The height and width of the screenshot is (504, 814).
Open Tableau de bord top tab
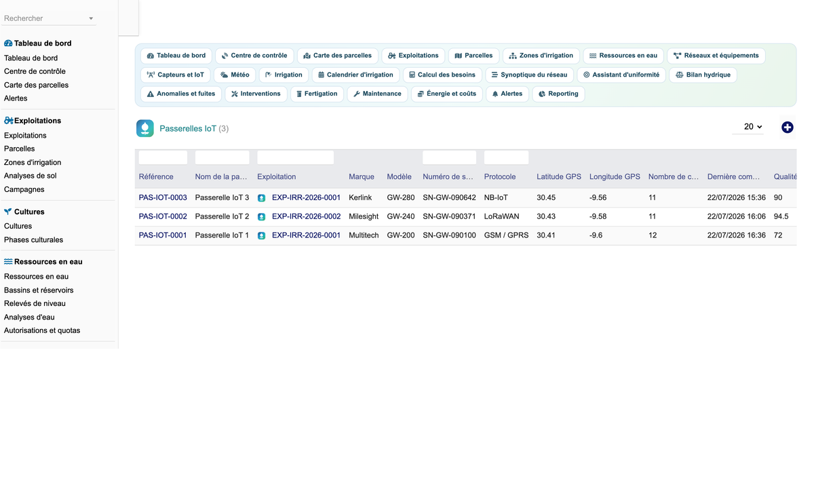pyautogui.click(x=176, y=56)
